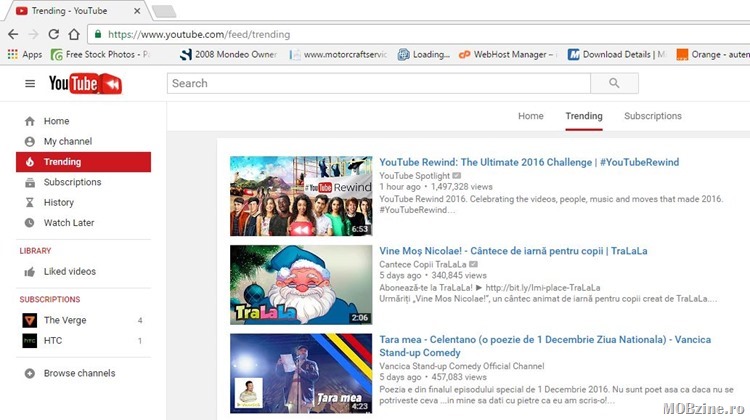Open Download Details bookmark
750x420 pixels.
(x=617, y=55)
